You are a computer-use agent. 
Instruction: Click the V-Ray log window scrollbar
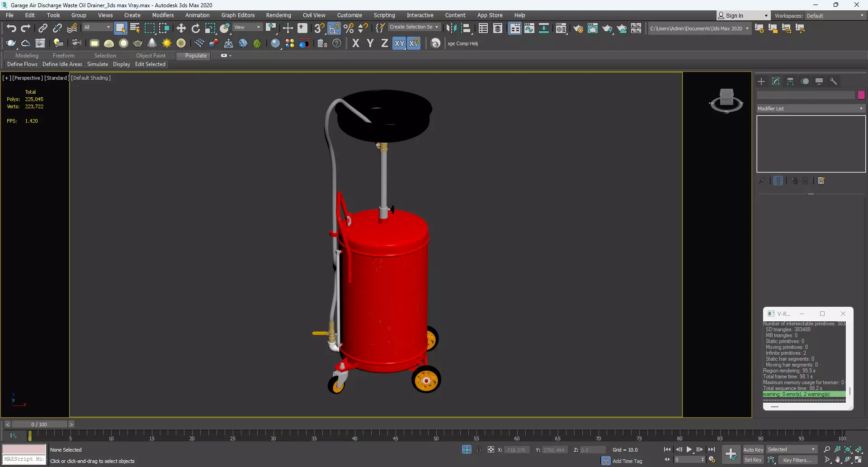pos(849,391)
